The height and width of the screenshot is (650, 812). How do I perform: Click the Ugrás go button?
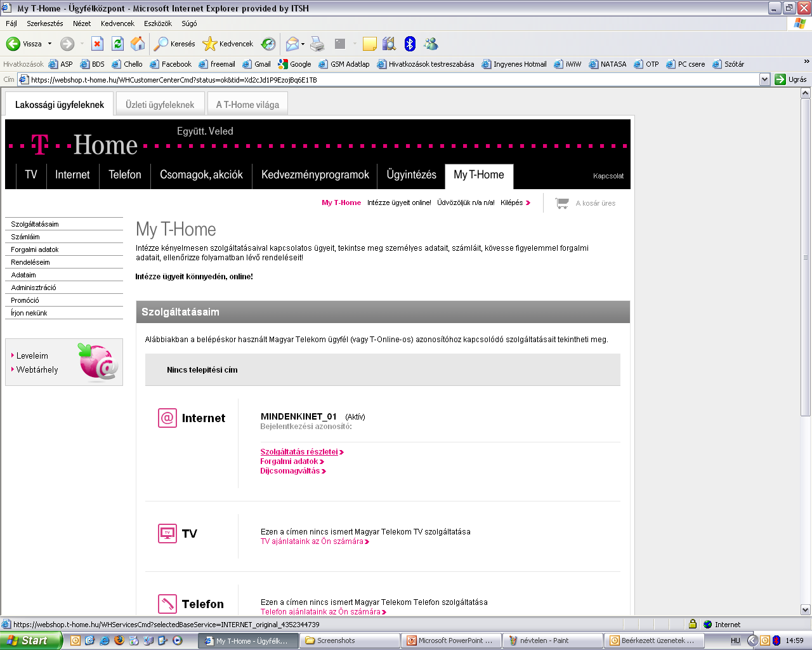coord(791,79)
